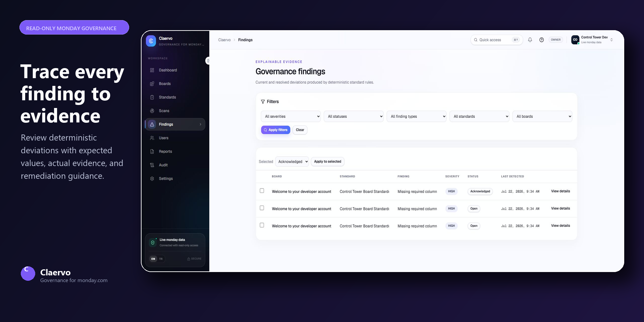Click the Claervo breadcrumb link
This screenshot has height=322, width=644.
tap(224, 40)
